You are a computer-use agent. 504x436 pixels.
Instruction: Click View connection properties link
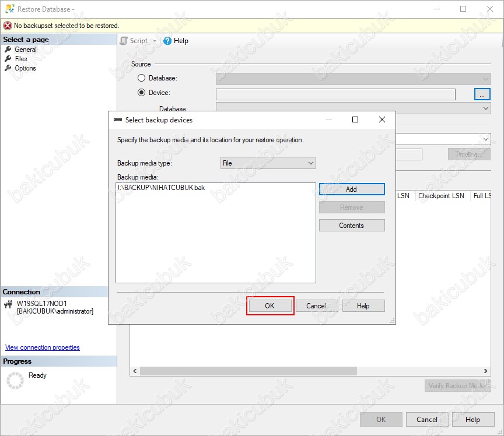pos(43,347)
